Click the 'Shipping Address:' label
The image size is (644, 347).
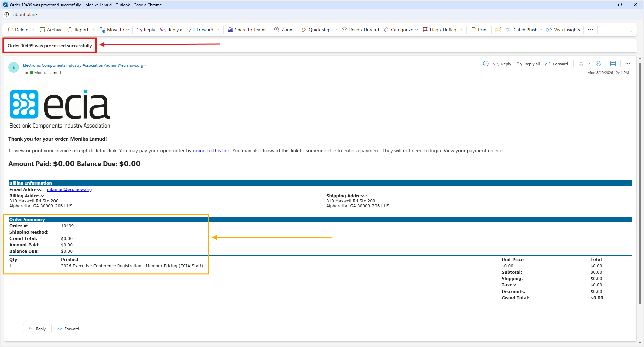coord(347,196)
